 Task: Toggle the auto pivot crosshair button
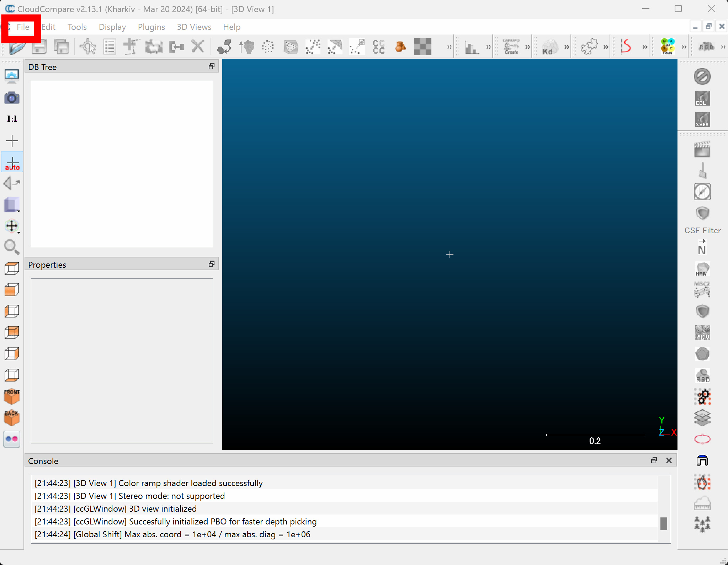click(12, 162)
